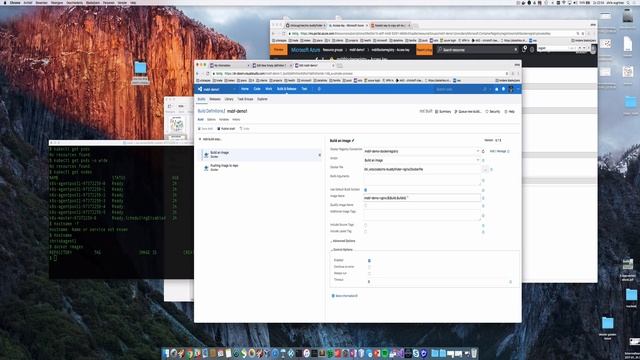The image size is (640, 360).
Task: Click the info icon at the right of Timeout
Action: [511, 282]
